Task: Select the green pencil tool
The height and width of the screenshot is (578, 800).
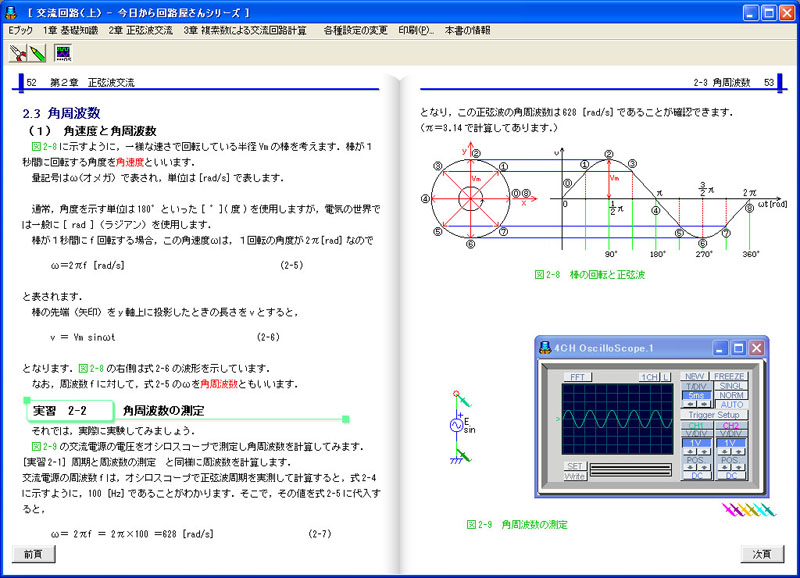Action: click(x=37, y=53)
